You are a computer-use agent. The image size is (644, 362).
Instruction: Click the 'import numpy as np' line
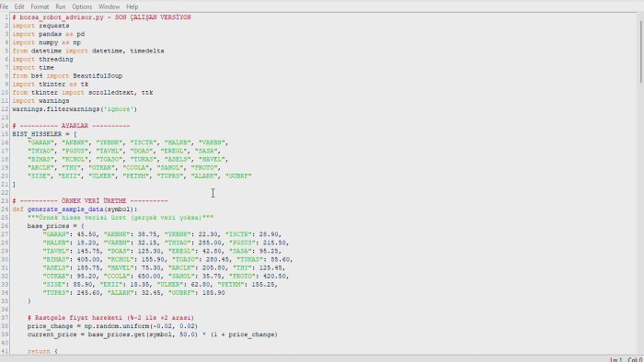[x=46, y=42]
